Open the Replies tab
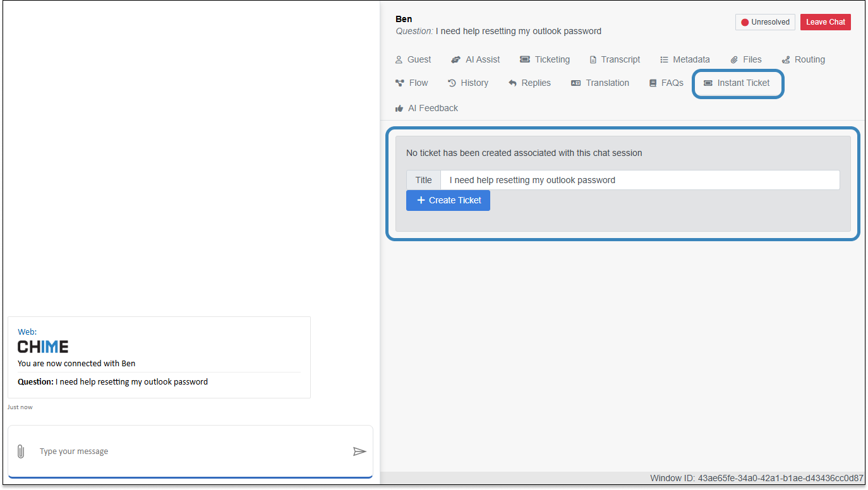This screenshot has width=868, height=490. (x=529, y=83)
